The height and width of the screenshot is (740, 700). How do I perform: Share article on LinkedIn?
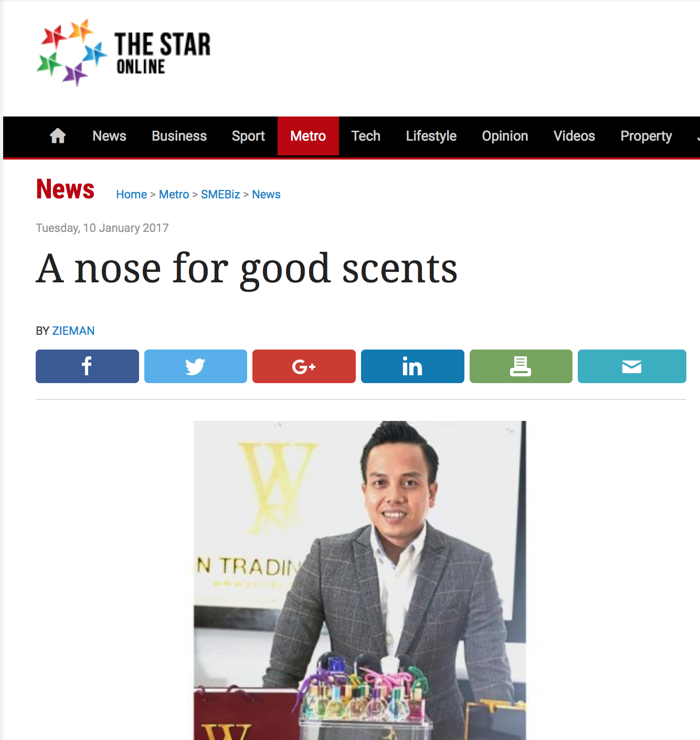click(x=412, y=366)
